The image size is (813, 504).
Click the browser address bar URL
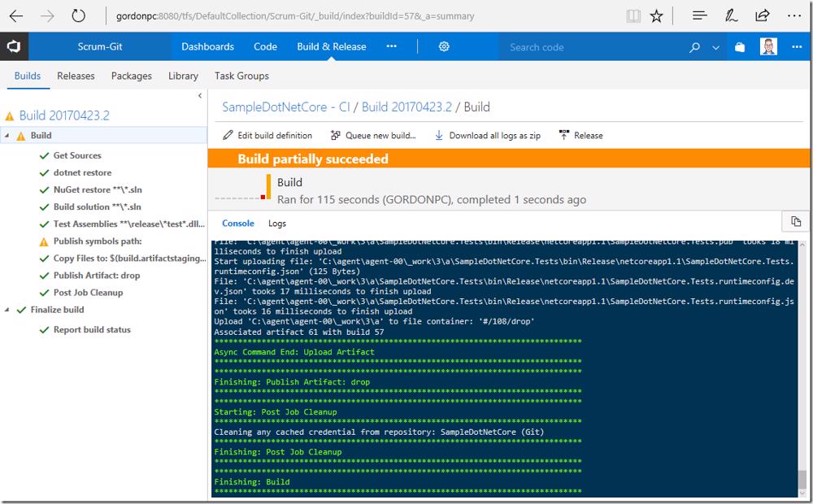pyautogui.click(x=295, y=16)
